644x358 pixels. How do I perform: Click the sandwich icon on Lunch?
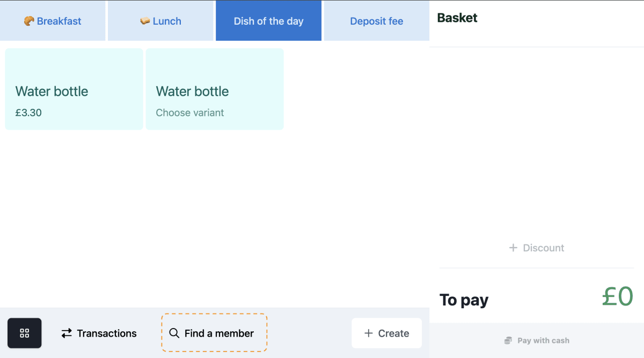[x=145, y=21]
